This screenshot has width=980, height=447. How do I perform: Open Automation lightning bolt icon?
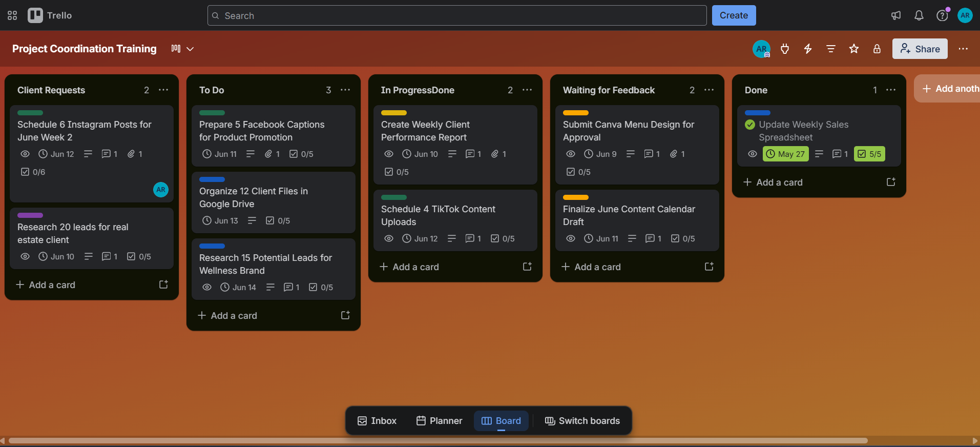[808, 49]
